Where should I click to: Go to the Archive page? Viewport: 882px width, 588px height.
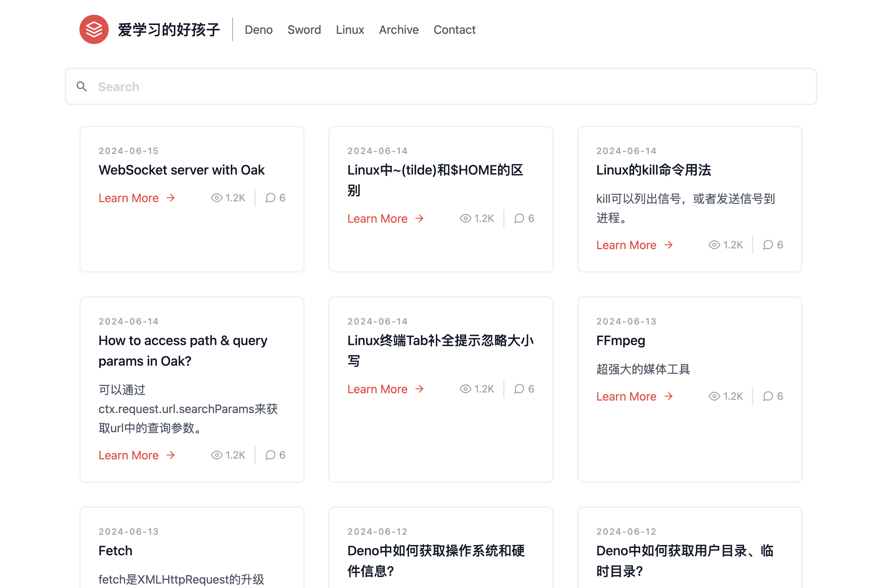[399, 30]
